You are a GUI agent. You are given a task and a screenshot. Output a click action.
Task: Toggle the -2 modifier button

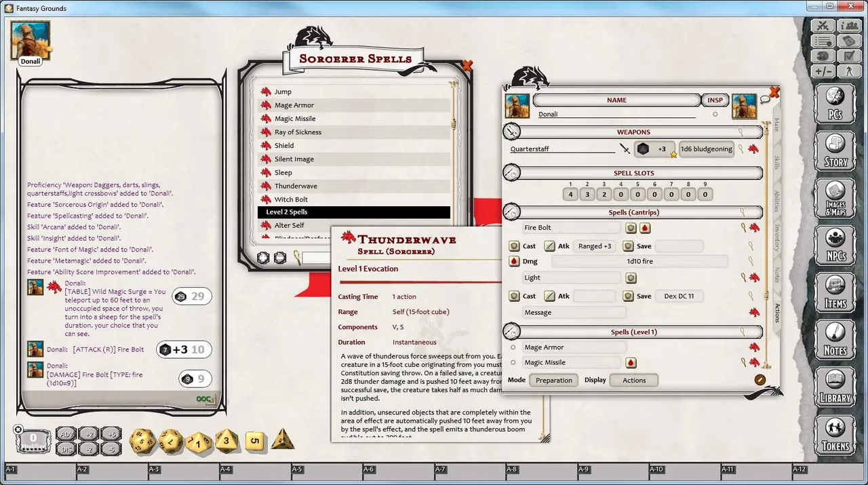pos(89,448)
